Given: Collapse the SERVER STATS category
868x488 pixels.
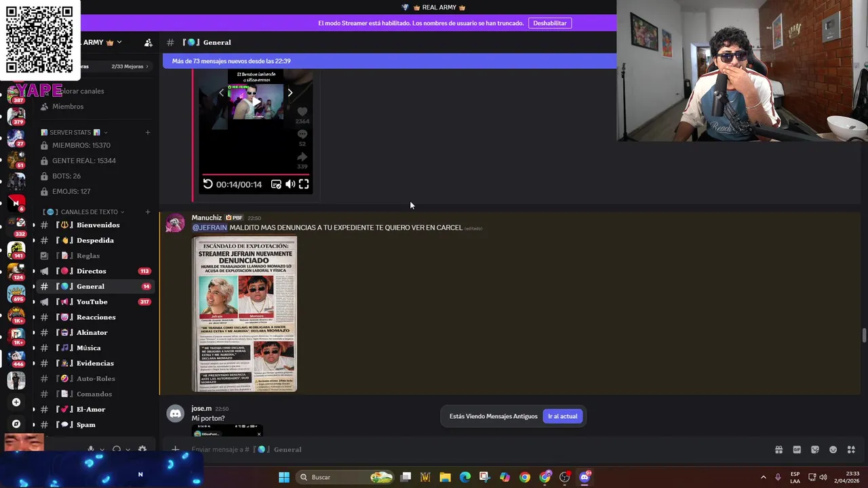Looking at the screenshot, I should 75,132.
